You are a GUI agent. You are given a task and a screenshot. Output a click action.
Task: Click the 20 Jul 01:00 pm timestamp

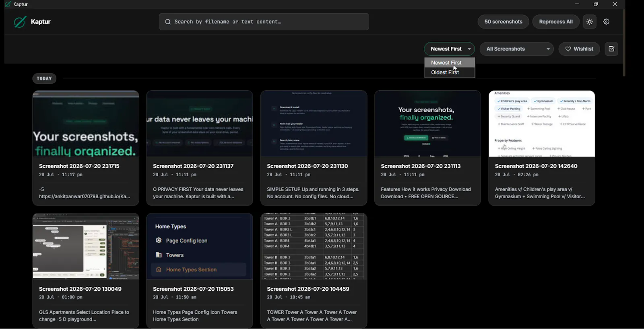pyautogui.click(x=61, y=298)
